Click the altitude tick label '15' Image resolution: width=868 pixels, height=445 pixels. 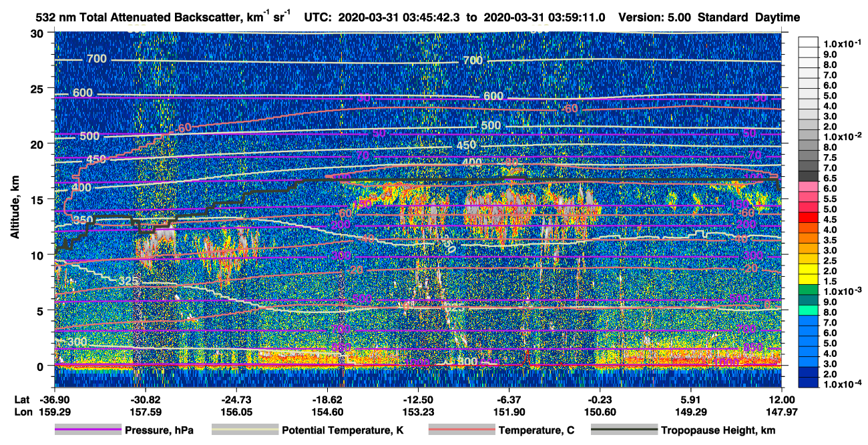point(39,199)
